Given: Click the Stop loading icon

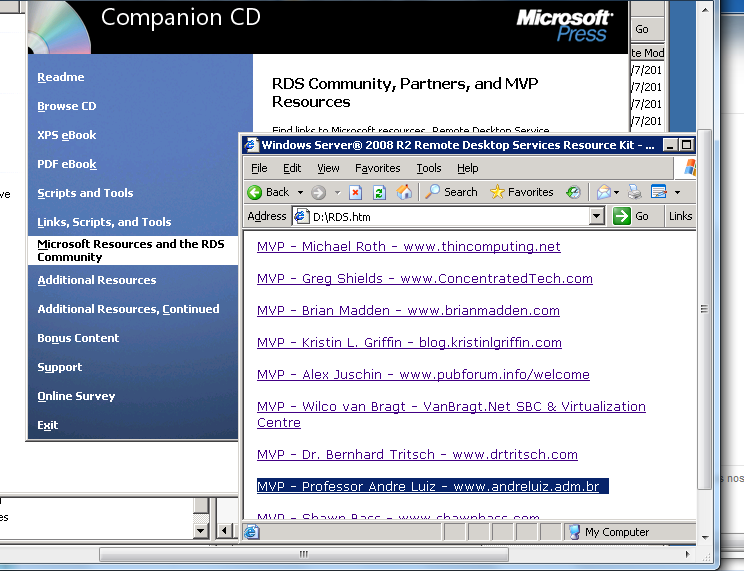Looking at the screenshot, I should (355, 192).
